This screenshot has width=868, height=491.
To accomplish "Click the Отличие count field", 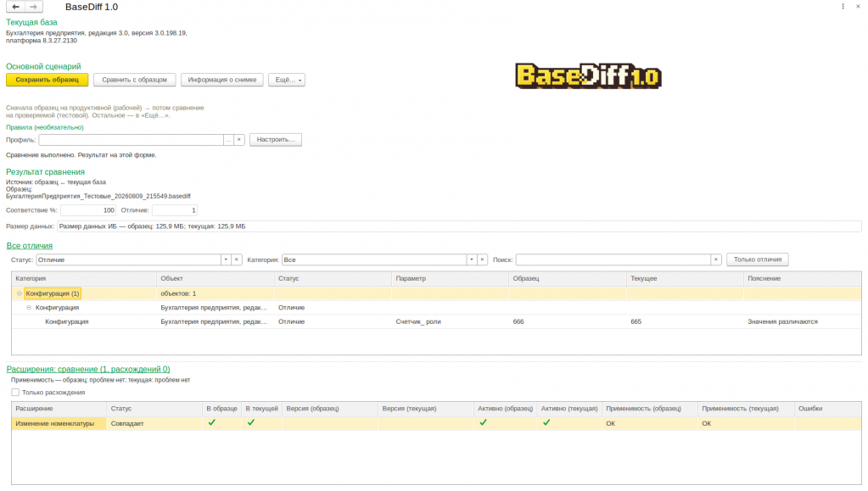I will click(175, 210).
